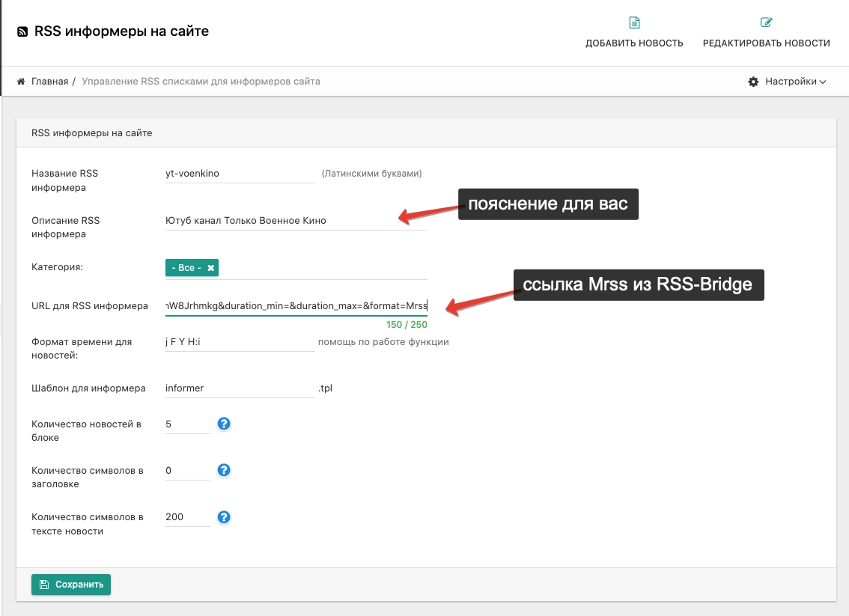Click the RSS feed icon in header
This screenshot has width=849, height=616.
pyautogui.click(x=22, y=32)
